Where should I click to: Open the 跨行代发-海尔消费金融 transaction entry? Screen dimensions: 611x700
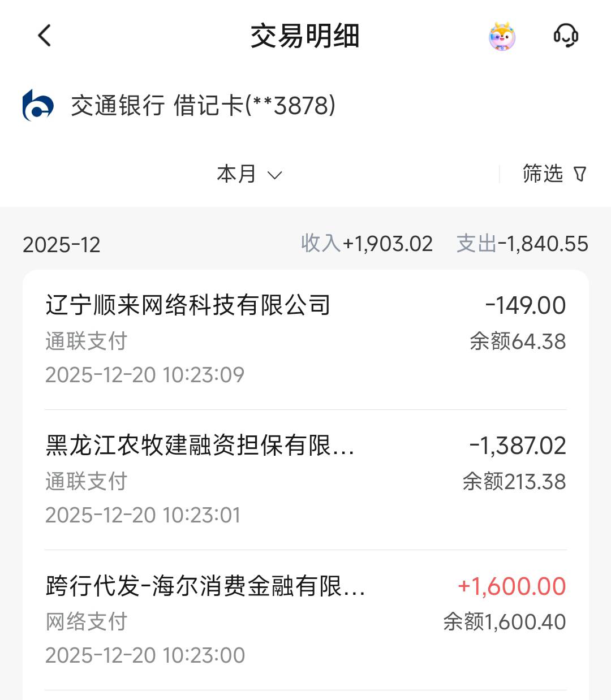pyautogui.click(x=205, y=586)
